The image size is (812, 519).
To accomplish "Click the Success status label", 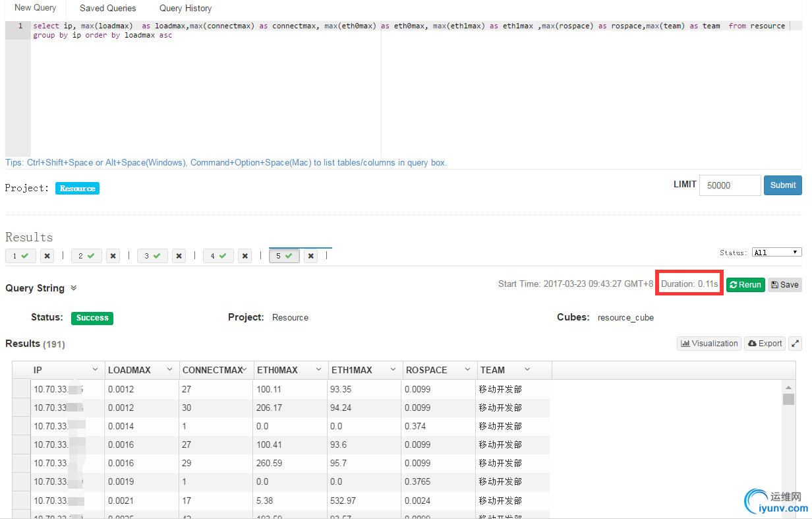I will click(92, 318).
